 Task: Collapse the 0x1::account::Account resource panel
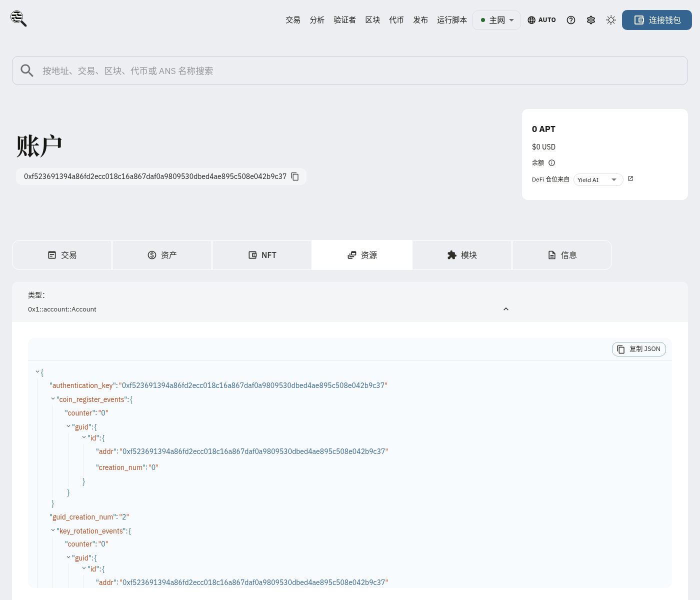506,309
